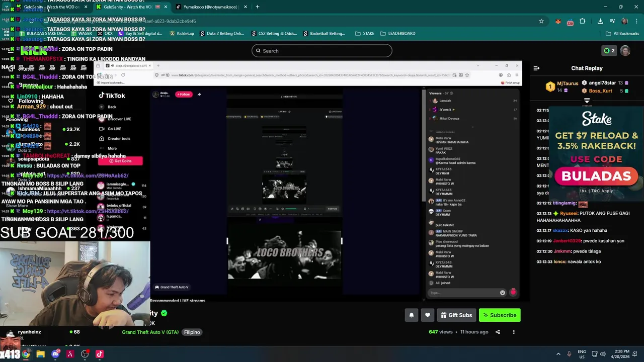Open a new browser tab
Screen dimensions: 644x362
[258, 7]
